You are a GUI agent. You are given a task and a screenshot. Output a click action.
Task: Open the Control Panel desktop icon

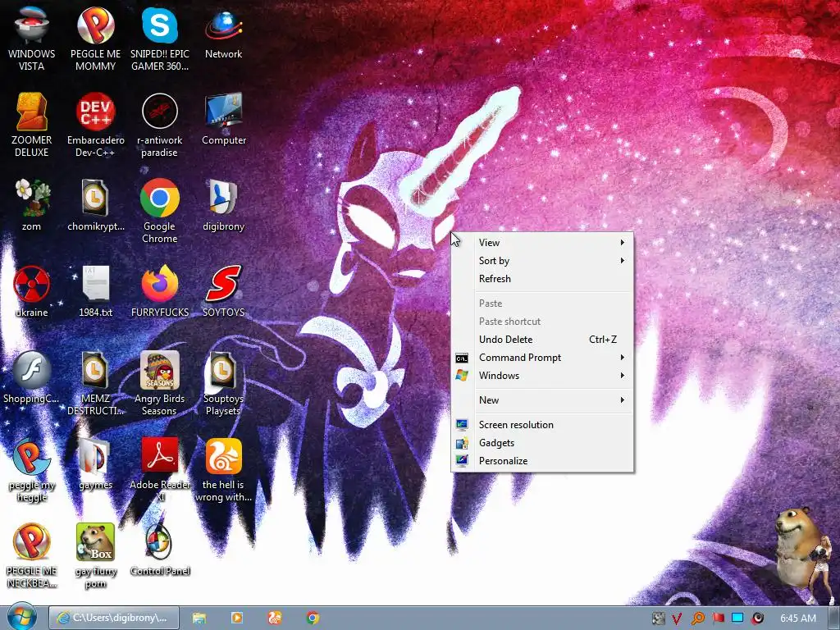point(160,550)
